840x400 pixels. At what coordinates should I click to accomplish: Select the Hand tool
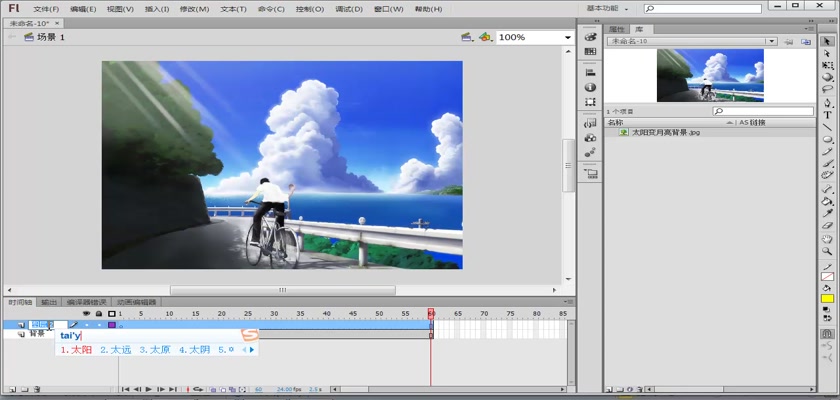(827, 239)
